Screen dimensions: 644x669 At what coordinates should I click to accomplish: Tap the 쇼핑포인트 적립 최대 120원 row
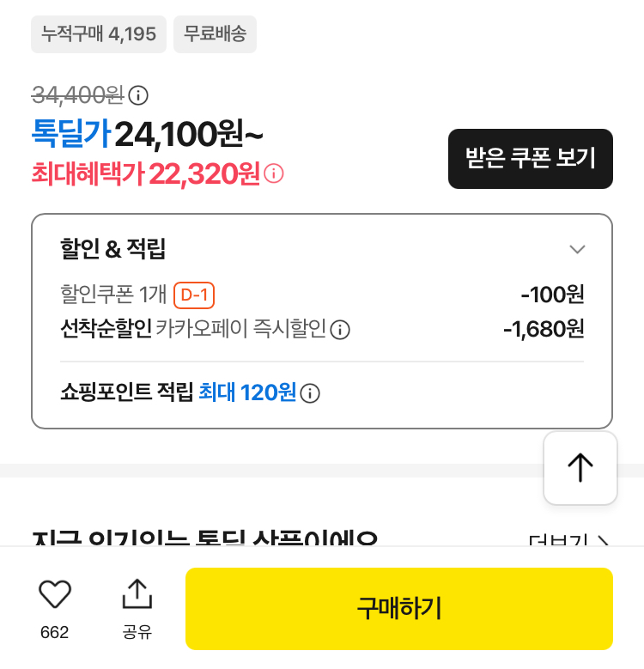190,392
